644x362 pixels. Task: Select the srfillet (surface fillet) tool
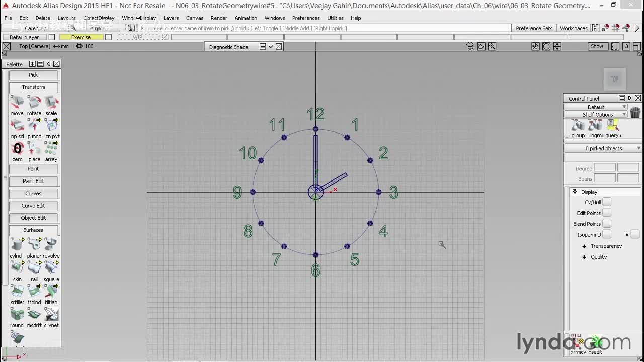pos(17,292)
